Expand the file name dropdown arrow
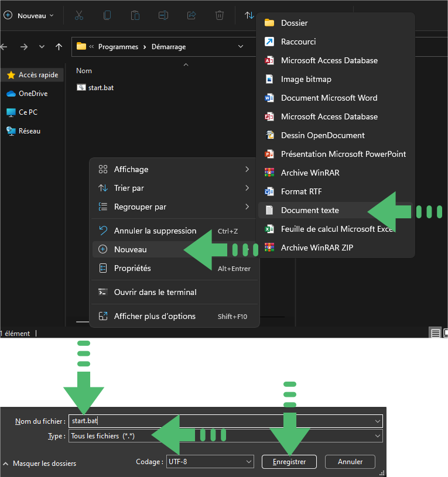Viewport: 448px width, 477px height. point(377,421)
